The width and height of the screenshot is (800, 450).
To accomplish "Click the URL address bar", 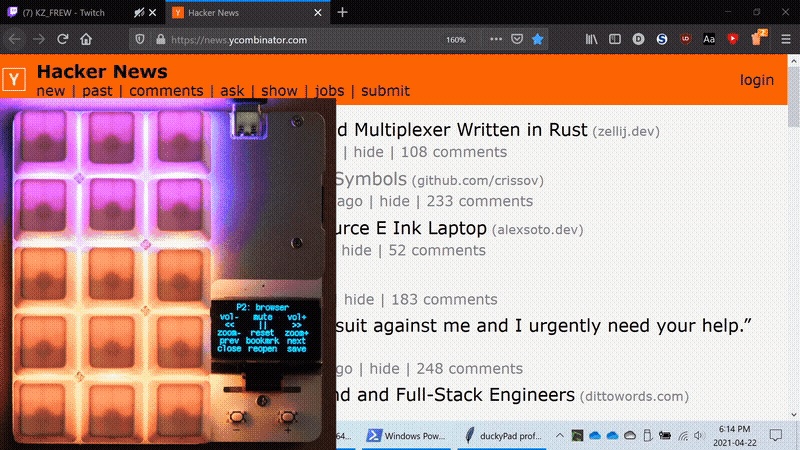I will tap(300, 39).
